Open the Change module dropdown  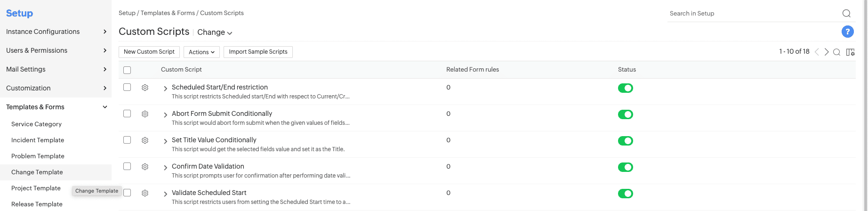[x=215, y=32]
